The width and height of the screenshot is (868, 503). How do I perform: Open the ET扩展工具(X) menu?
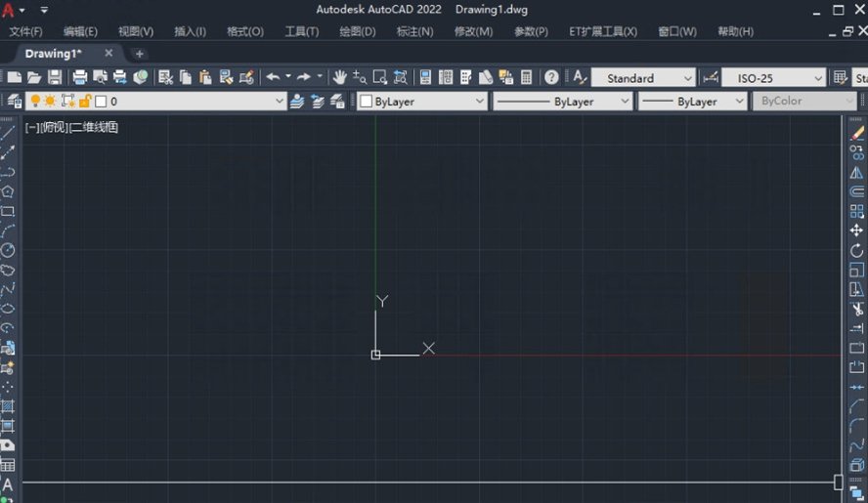[x=603, y=31]
